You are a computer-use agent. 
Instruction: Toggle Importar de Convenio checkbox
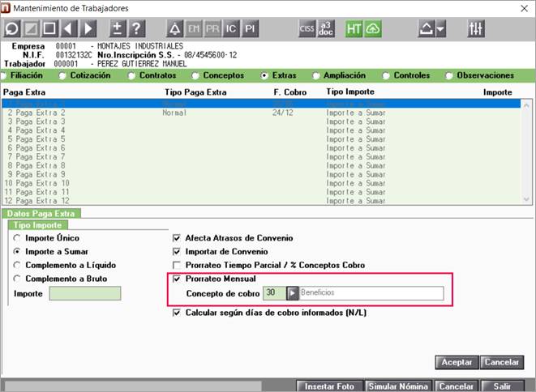(x=177, y=252)
